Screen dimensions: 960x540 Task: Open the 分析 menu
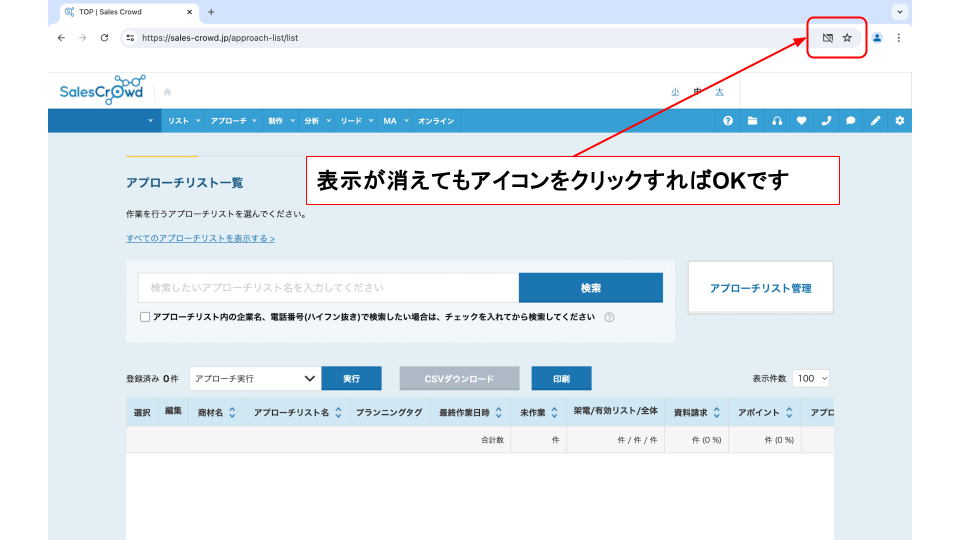[314, 121]
